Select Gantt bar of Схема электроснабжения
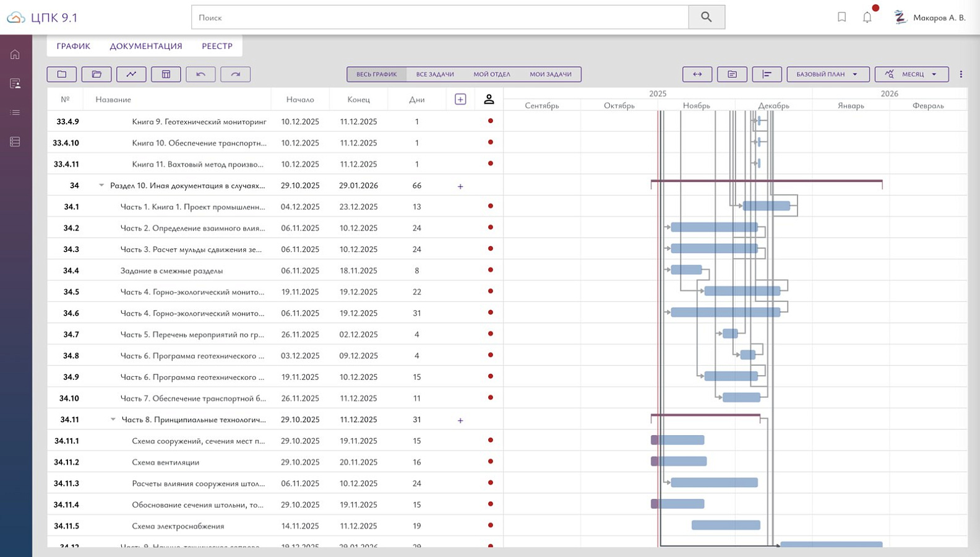Viewport: 980px width, 557px height. (726, 525)
